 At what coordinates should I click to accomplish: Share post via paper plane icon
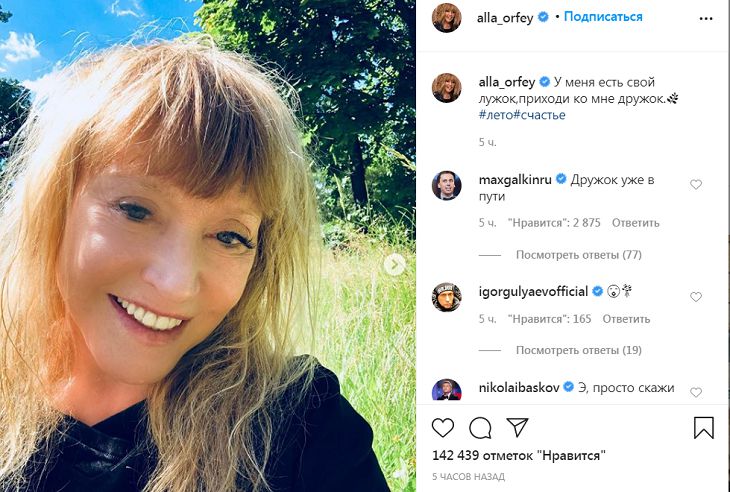point(517,428)
